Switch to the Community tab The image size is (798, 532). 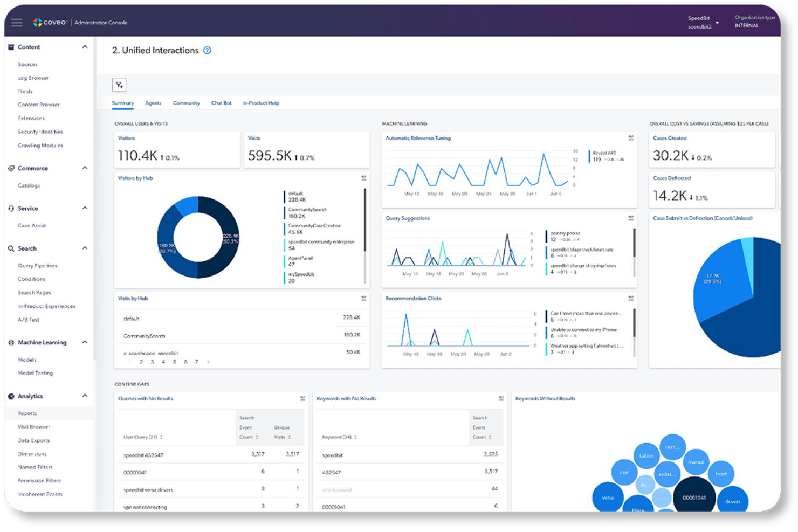click(x=186, y=103)
